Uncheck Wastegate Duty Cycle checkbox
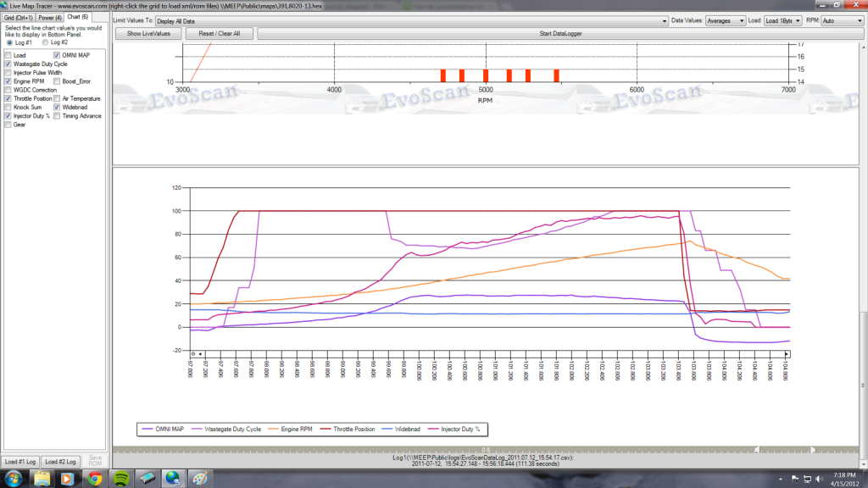 tap(8, 64)
